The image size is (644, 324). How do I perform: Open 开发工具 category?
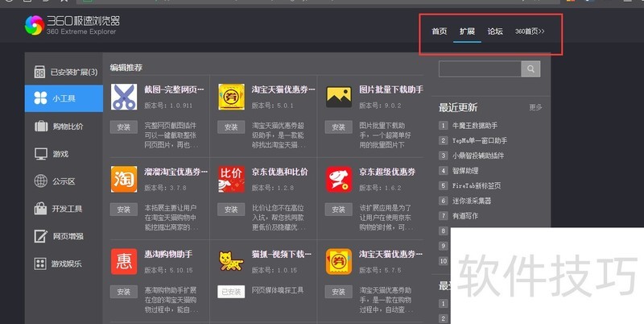(x=64, y=209)
